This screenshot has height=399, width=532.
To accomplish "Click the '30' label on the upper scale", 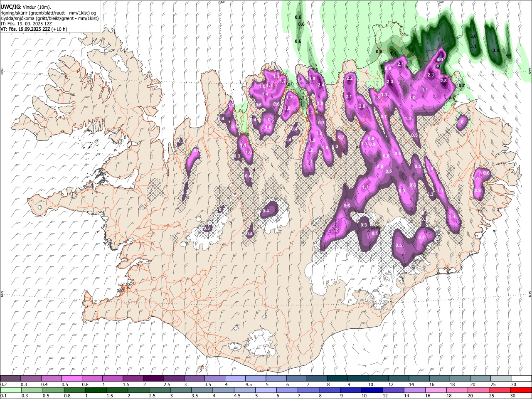I will tap(513, 384).
